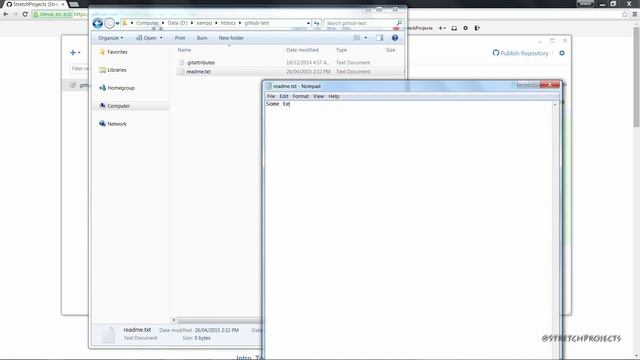This screenshot has height=360, width=640.
Task: Click the Chrome bookmark star icon
Action: click(x=625, y=14)
